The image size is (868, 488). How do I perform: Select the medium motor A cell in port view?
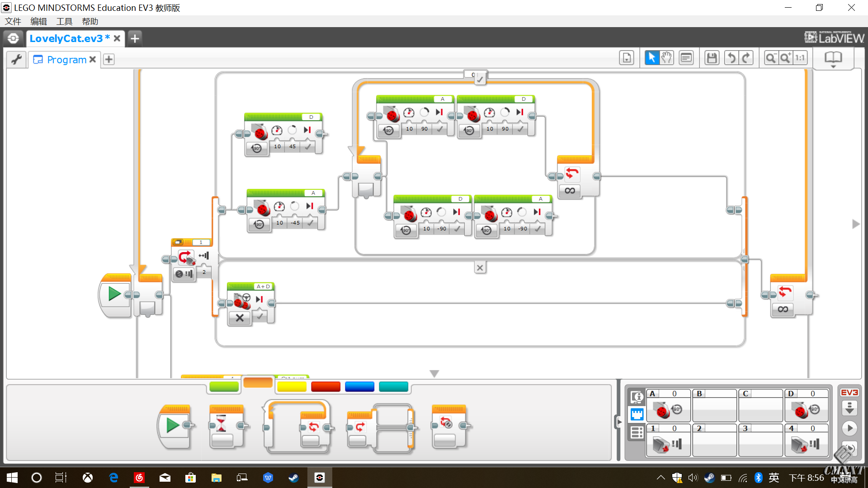(668, 405)
